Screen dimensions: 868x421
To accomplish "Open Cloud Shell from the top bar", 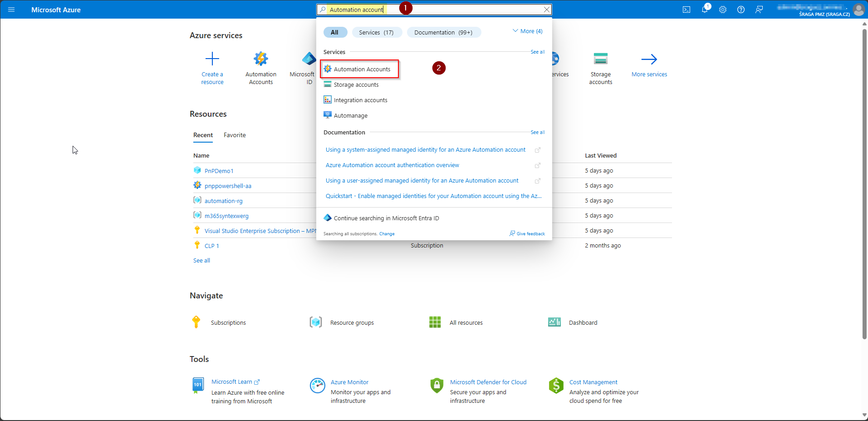I will [x=687, y=10].
